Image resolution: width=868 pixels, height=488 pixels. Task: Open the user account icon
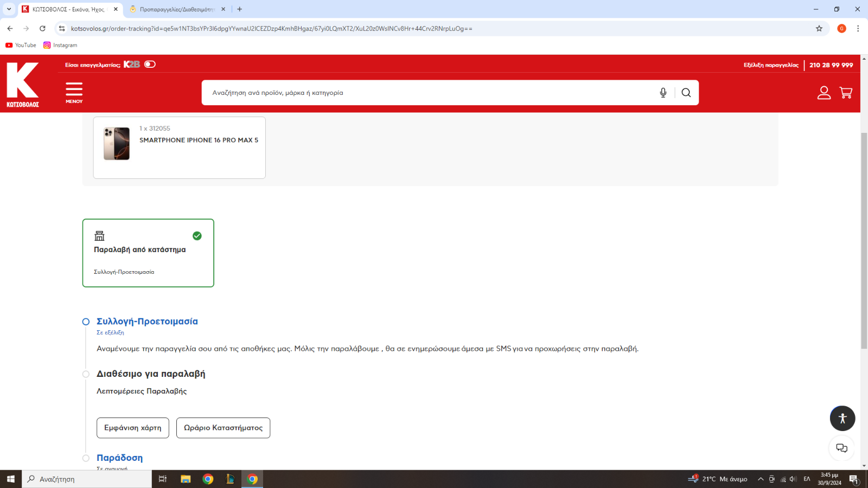(x=824, y=93)
